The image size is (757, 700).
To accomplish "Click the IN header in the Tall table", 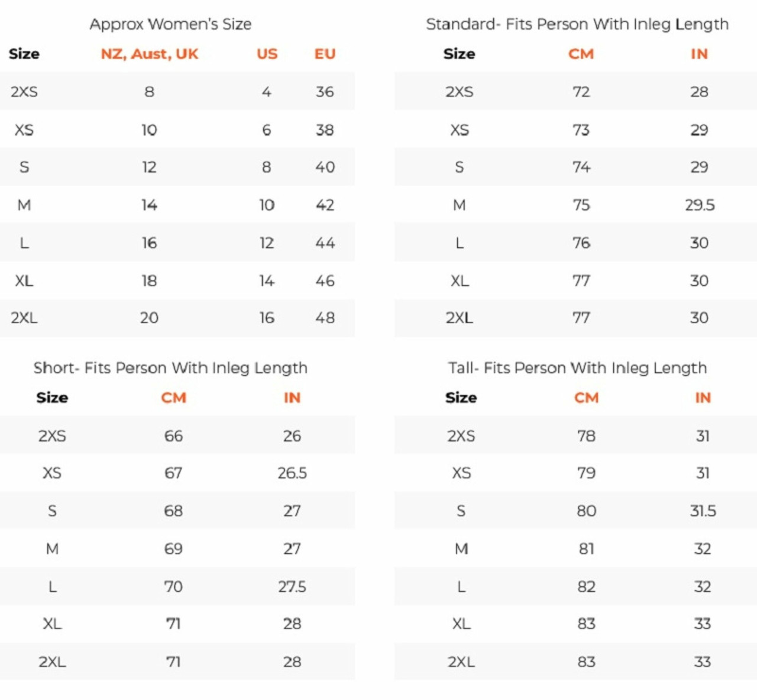I will (x=703, y=398).
